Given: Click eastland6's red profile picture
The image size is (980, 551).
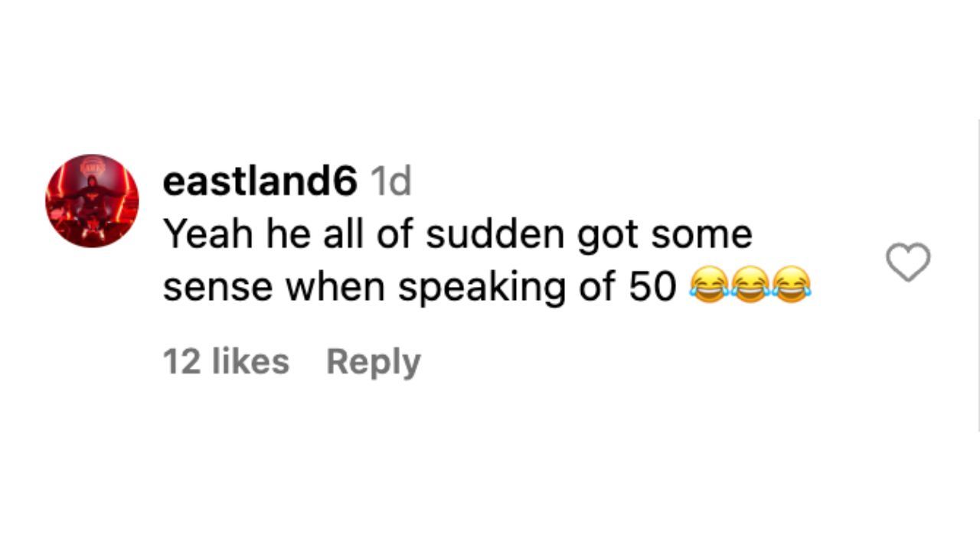Looking at the screenshot, I should point(92,201).
